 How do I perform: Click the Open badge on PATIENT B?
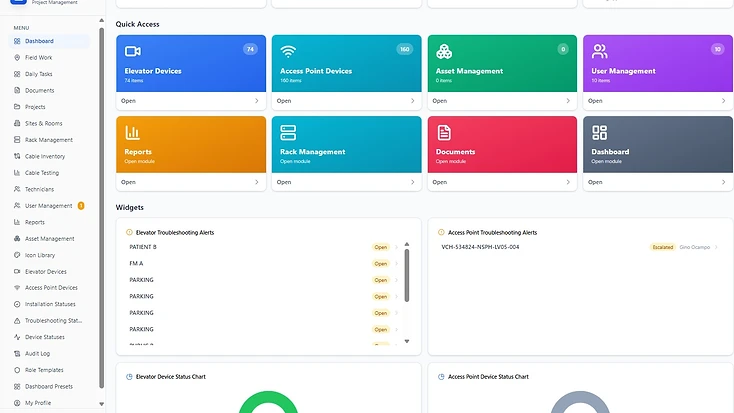click(381, 247)
